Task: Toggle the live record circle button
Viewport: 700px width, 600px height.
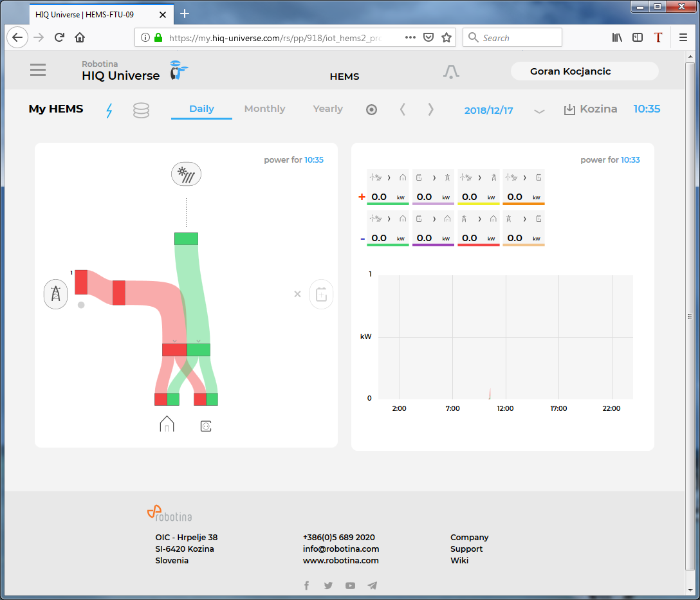Action: pos(371,109)
